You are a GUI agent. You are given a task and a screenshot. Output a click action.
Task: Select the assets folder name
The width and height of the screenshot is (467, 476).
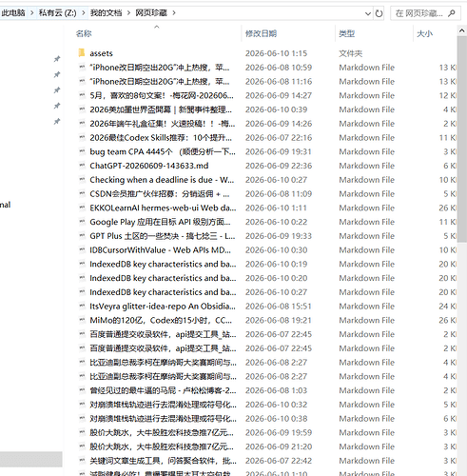point(101,53)
